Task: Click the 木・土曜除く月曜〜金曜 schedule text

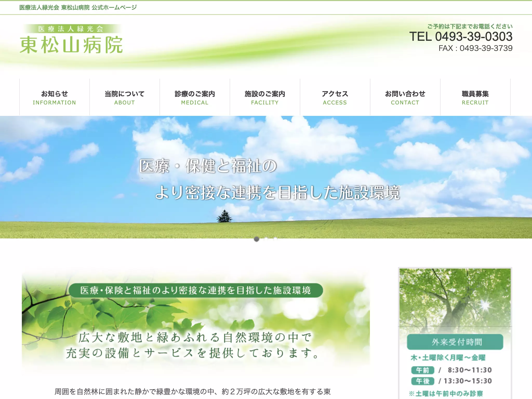Action: 448,358
